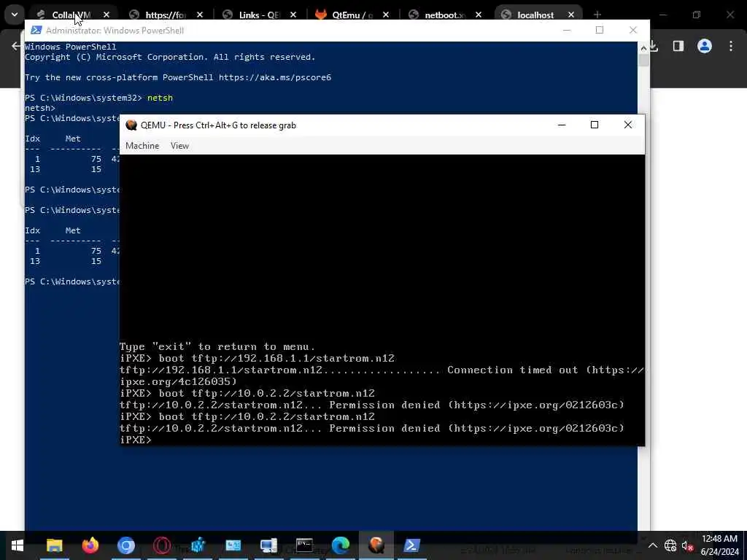Close the localhost browser tab
The image size is (747, 560).
pyautogui.click(x=570, y=15)
